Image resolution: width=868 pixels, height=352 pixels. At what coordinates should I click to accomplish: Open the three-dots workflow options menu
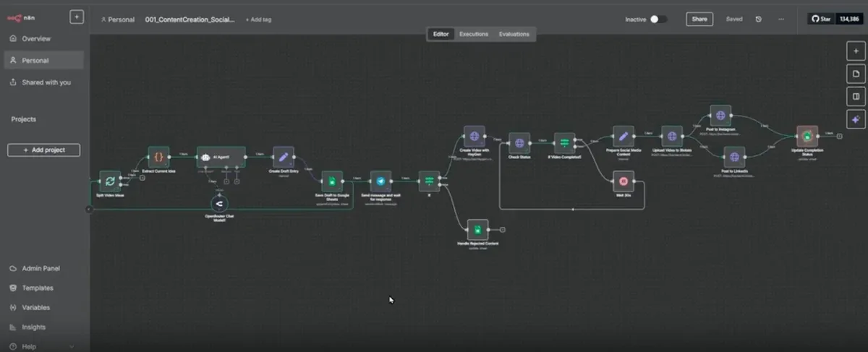[x=781, y=20]
